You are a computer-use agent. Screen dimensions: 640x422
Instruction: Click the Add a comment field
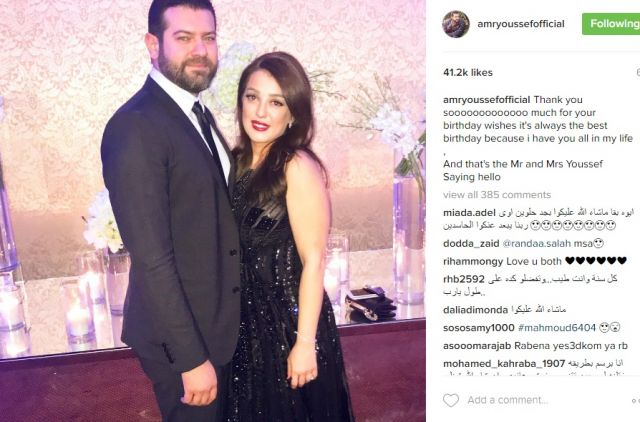(508, 400)
